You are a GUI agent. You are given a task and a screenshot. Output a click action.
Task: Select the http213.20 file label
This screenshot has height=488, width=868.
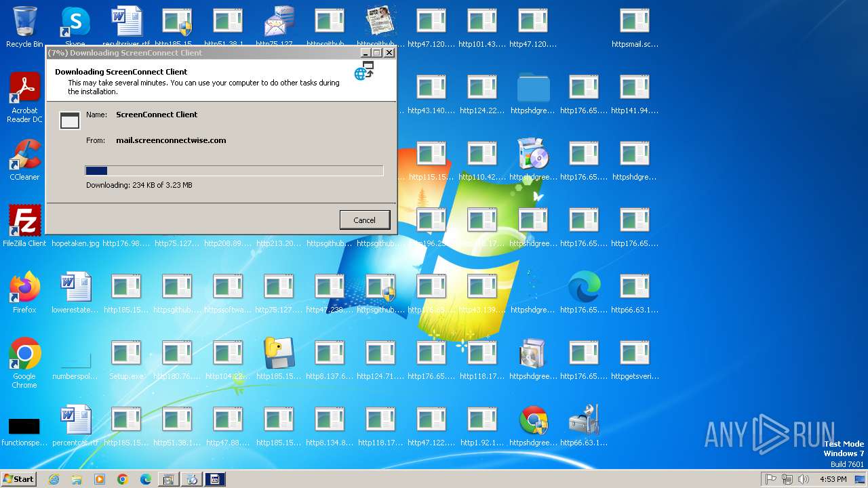coord(279,243)
